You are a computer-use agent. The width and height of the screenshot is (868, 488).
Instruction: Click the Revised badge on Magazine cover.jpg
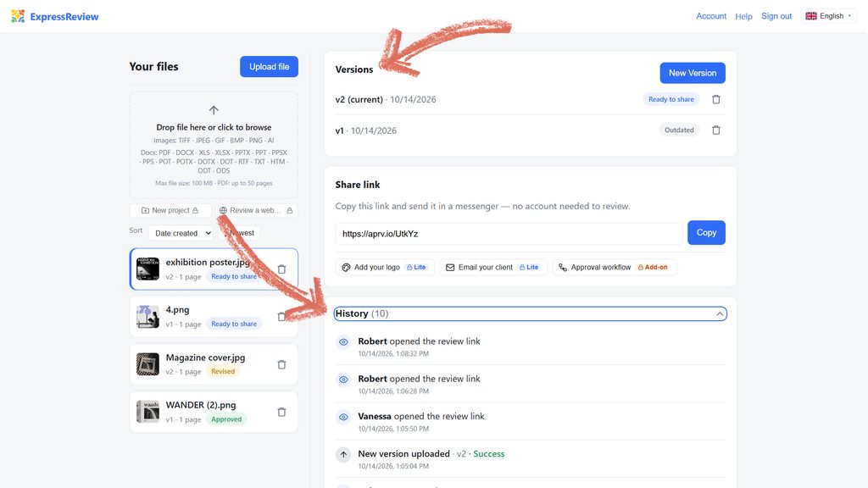coord(223,371)
